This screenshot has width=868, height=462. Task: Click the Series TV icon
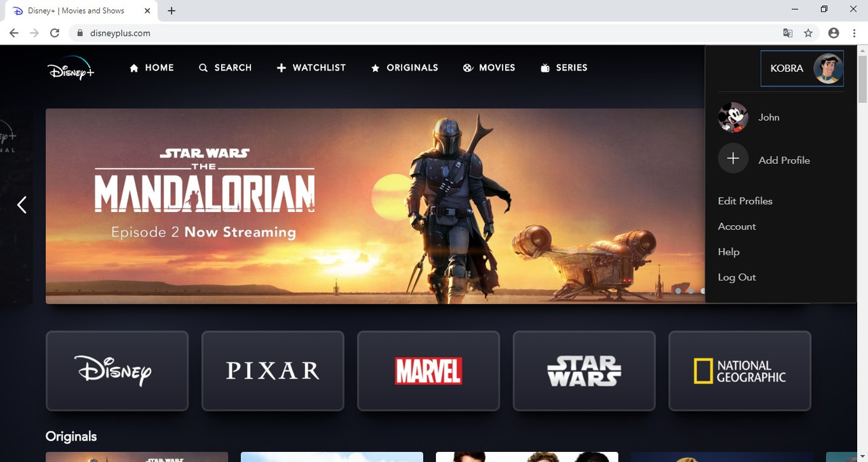[x=545, y=68]
